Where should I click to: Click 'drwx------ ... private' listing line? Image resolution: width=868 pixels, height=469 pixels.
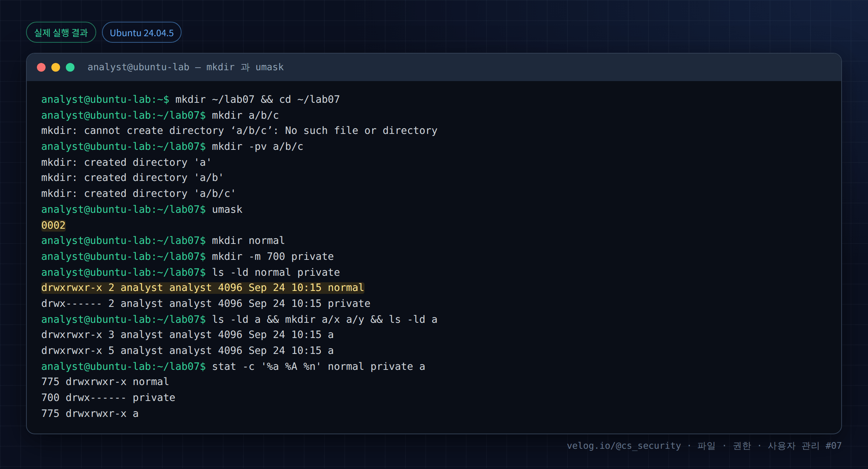pyautogui.click(x=206, y=304)
